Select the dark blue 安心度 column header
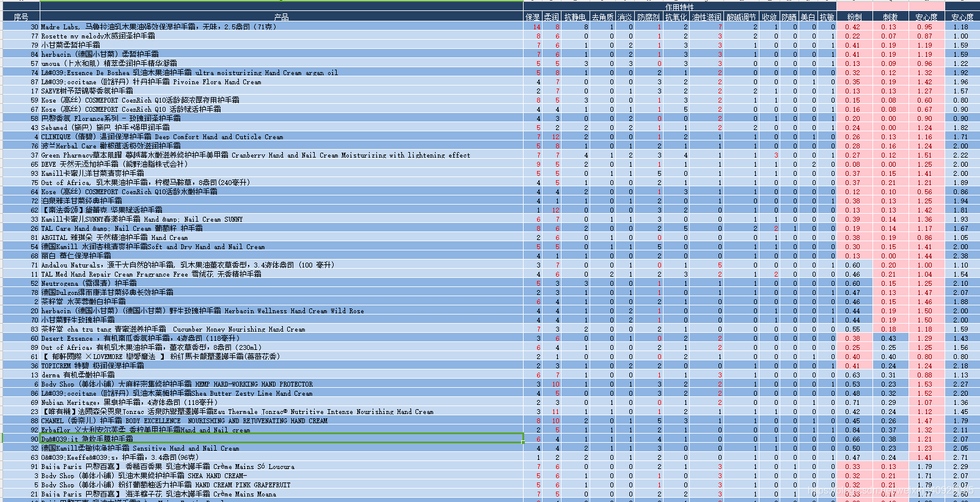Viewport: 980px width, 502px height. pyautogui.click(x=962, y=17)
